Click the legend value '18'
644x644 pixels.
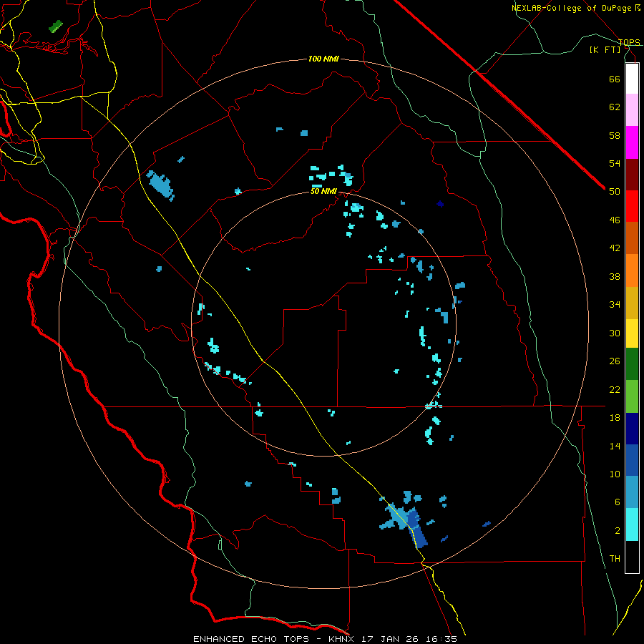click(x=615, y=418)
